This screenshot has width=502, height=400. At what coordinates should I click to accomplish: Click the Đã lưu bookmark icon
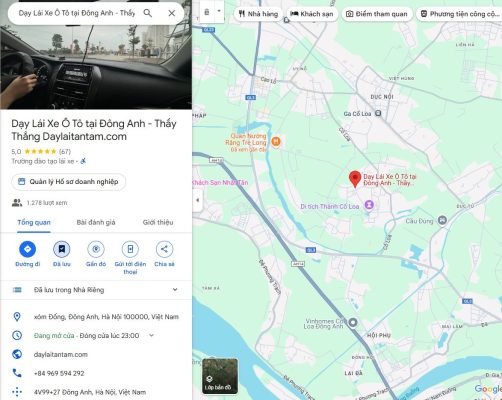coord(62,249)
